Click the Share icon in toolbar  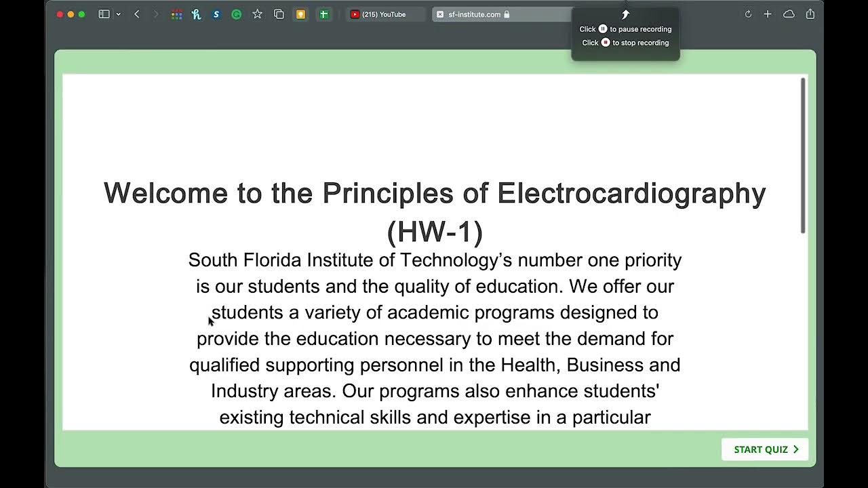[x=810, y=14]
